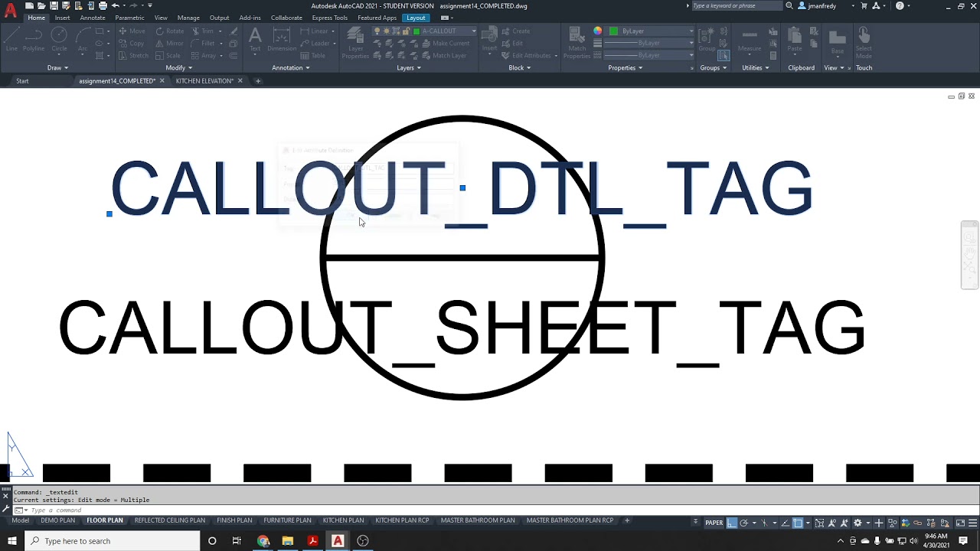
Task: Expand the Draw panel
Action: pos(57,67)
